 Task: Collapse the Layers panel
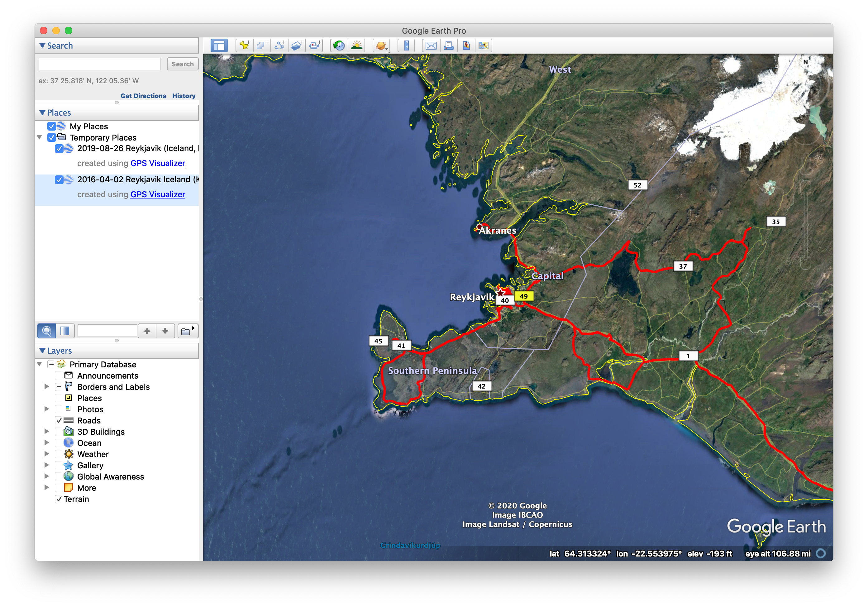click(42, 351)
